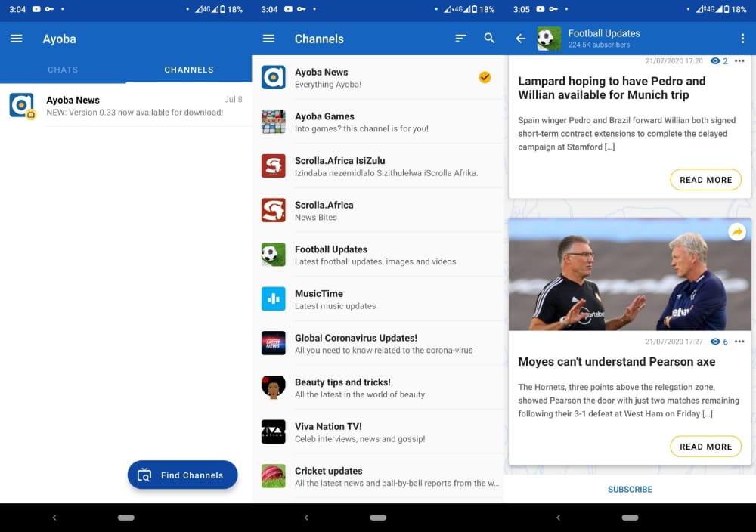The image size is (756, 532).
Task: Select 'Scrolla.Africa IsiZulu' channel name
Action: 340,160
